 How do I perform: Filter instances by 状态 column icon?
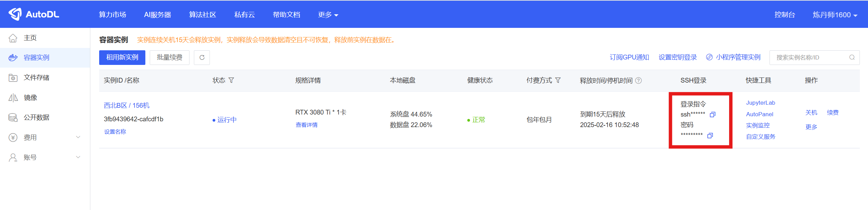231,81
